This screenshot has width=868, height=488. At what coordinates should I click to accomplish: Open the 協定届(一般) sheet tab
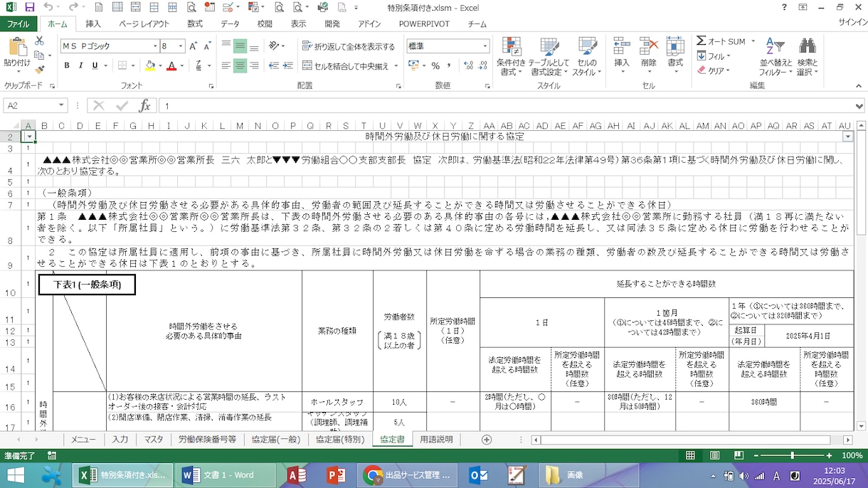(276, 440)
